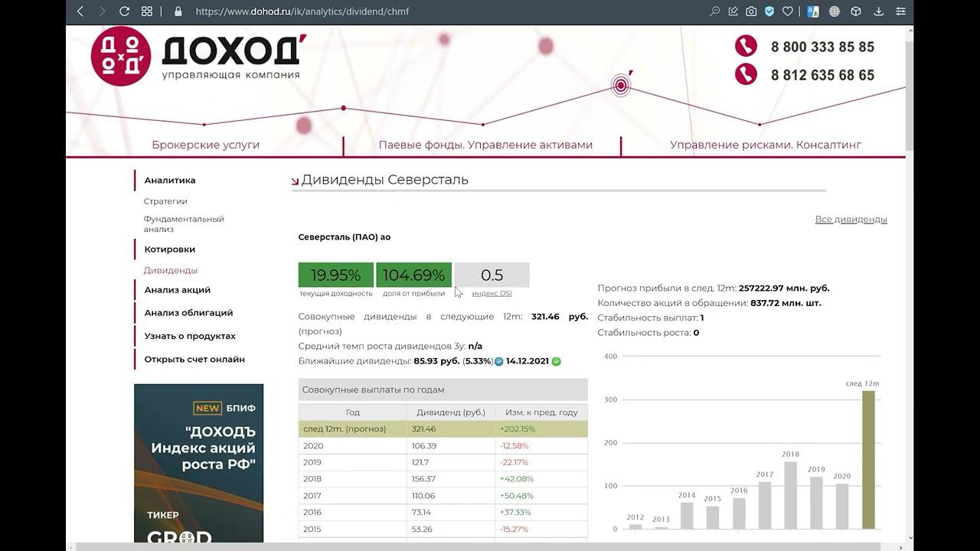Screen dimensions: 980x551
Task: Click the Северсталь (ПАО) ао heading
Action: tap(345, 237)
